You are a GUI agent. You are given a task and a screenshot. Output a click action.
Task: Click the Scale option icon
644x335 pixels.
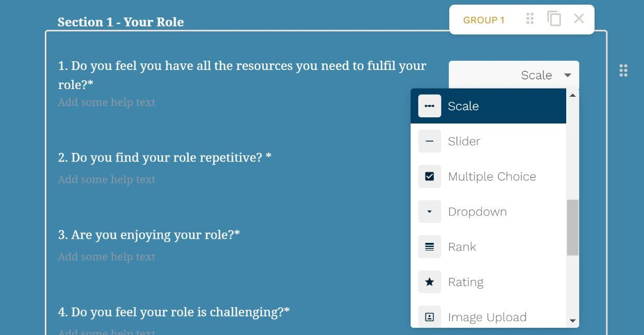tap(429, 106)
